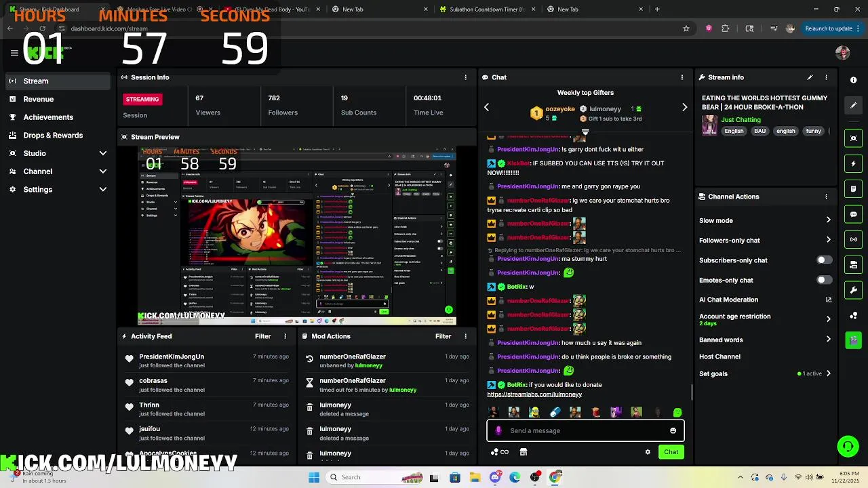The image size is (868, 488).
Task: Open File Explorer from the taskbar
Action: click(475, 477)
